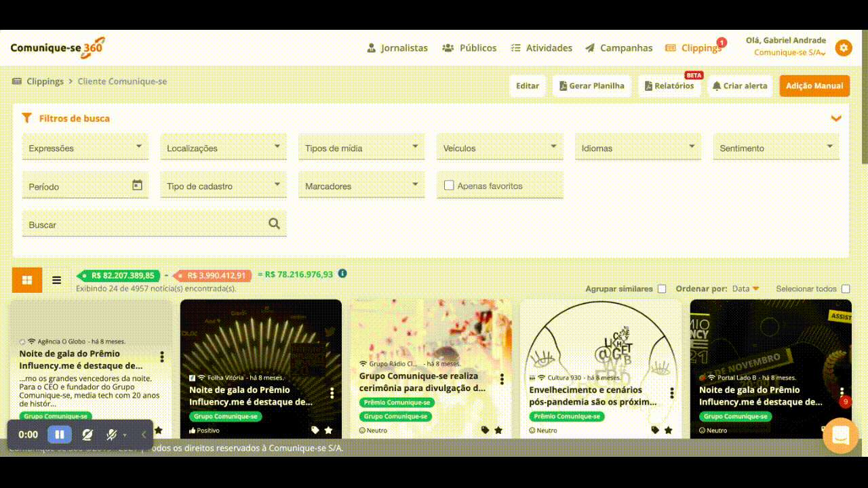The height and width of the screenshot is (488, 868).
Task: Click the red Clippings notification badge
Action: [x=722, y=42]
